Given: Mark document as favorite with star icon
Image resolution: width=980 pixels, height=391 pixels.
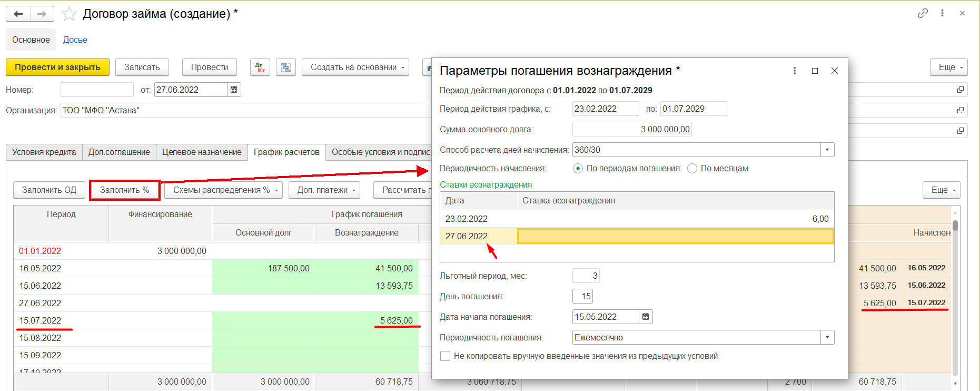Looking at the screenshot, I should pyautogui.click(x=69, y=14).
